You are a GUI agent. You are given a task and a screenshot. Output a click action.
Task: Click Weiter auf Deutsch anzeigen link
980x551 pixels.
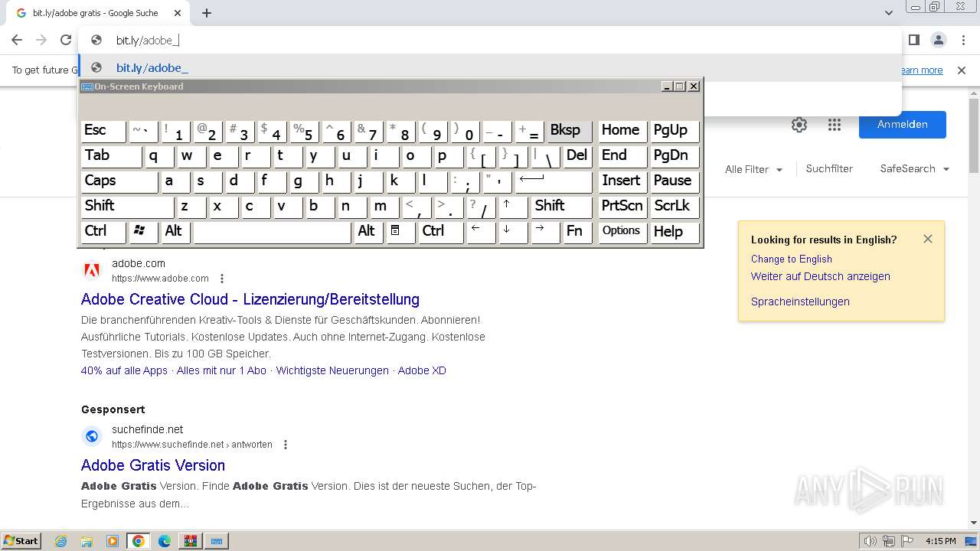(821, 276)
